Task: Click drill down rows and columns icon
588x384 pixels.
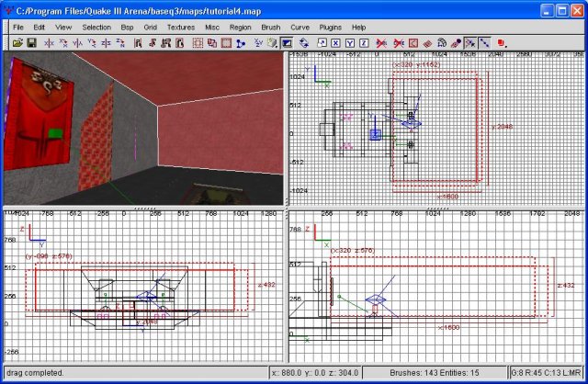Action: click(484, 43)
